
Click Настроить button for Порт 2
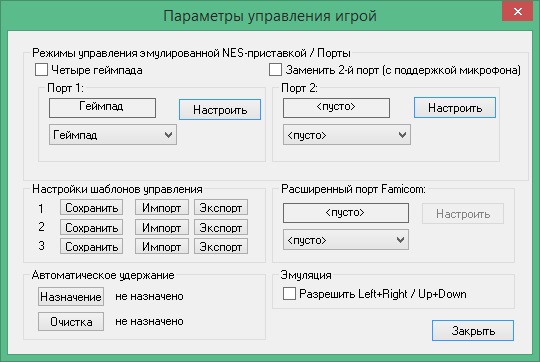[x=455, y=108]
